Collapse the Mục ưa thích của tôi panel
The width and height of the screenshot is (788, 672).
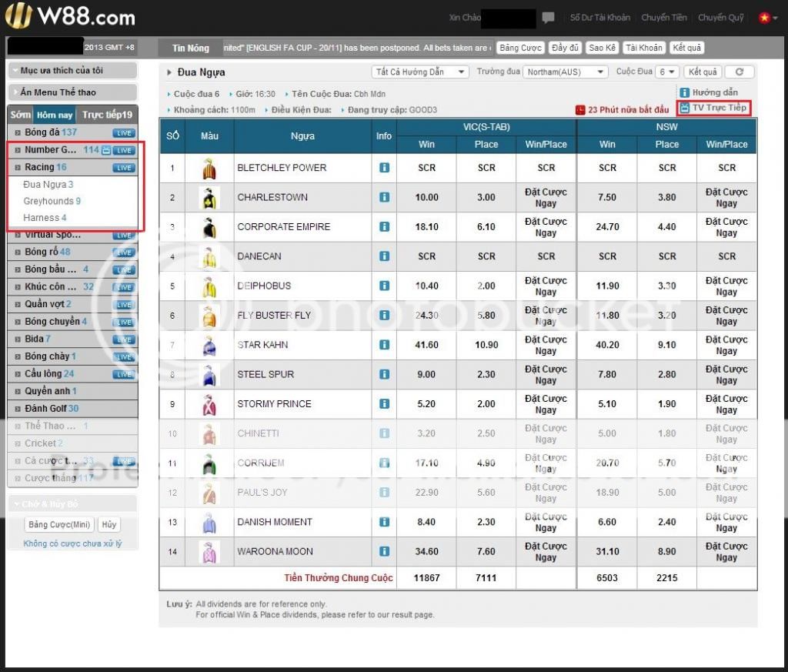[x=72, y=70]
